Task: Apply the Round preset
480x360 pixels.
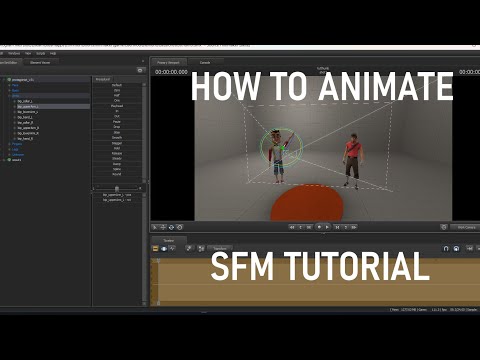Action: tap(117, 174)
